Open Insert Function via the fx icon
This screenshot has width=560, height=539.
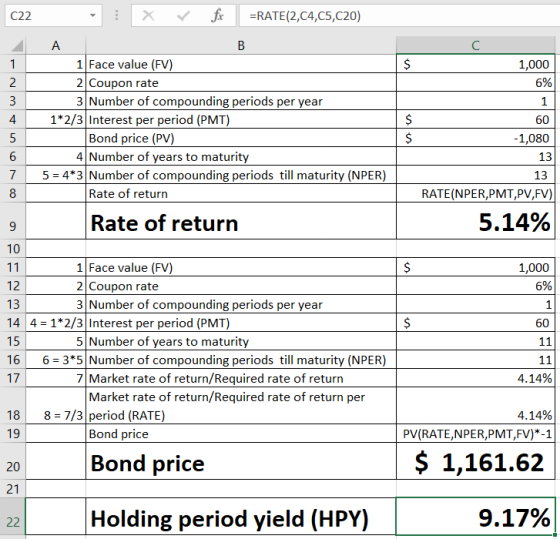pos(217,15)
